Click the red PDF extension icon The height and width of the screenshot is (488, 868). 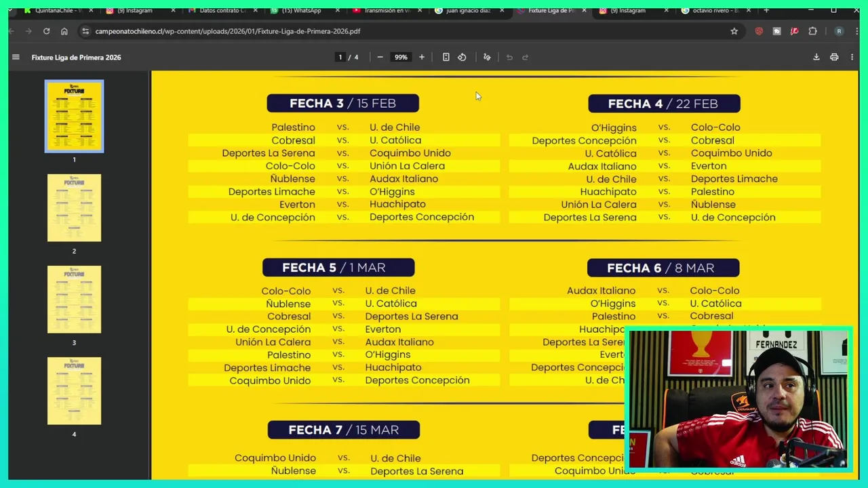pos(794,31)
